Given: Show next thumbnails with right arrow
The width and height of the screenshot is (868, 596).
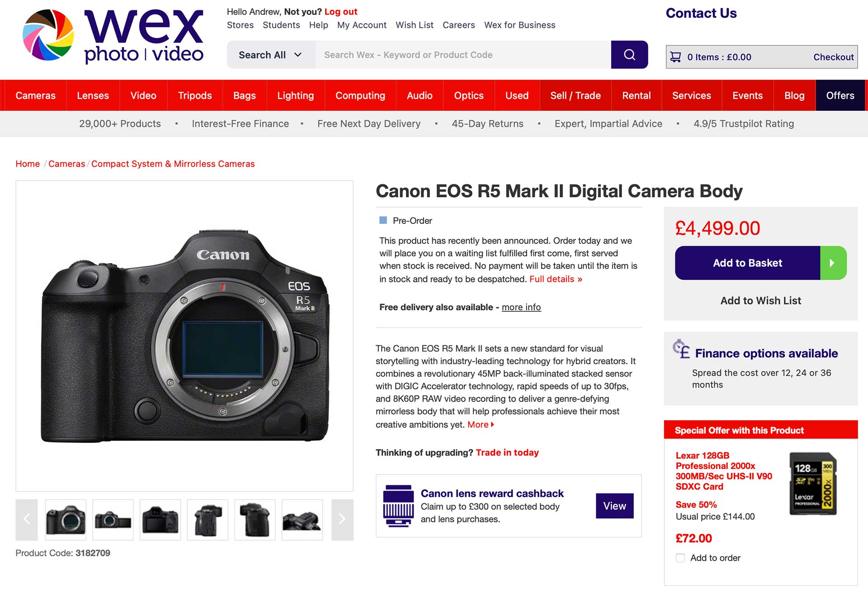Looking at the screenshot, I should 342,520.
